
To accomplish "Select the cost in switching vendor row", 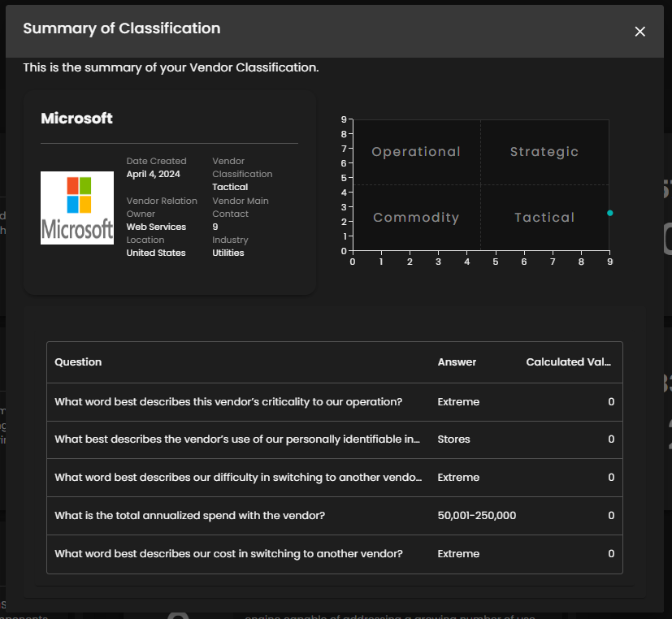I will (228, 554).
